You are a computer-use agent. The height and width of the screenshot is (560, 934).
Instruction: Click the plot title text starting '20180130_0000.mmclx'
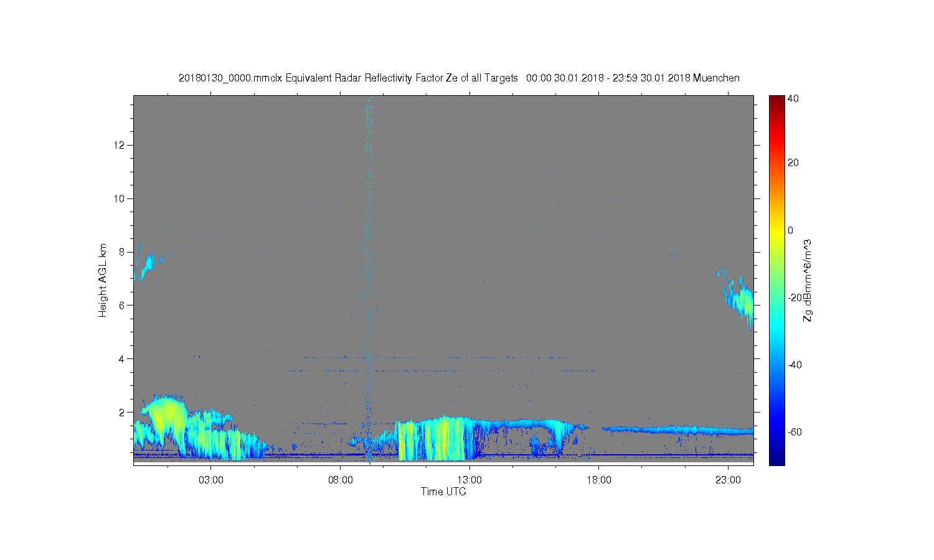(459, 78)
